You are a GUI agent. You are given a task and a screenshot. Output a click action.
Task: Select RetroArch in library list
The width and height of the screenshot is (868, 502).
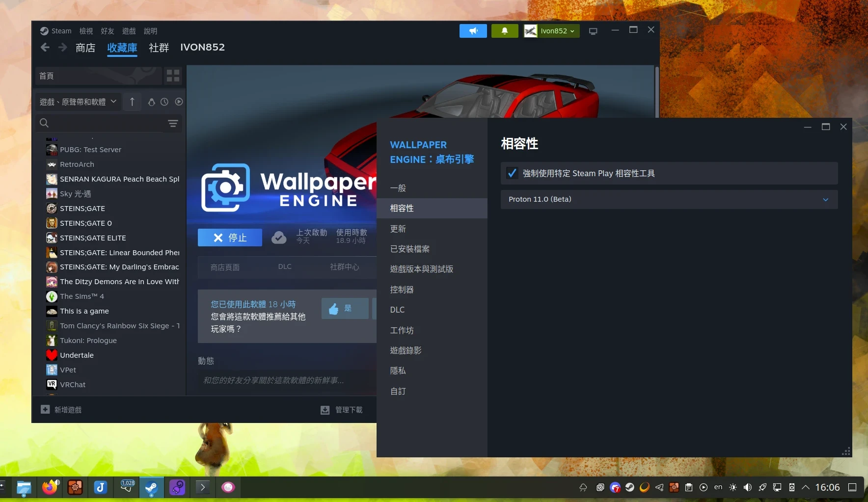tap(77, 164)
